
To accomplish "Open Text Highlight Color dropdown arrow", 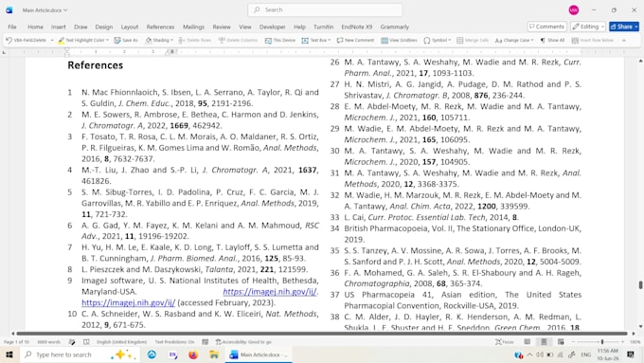I will (x=108, y=41).
